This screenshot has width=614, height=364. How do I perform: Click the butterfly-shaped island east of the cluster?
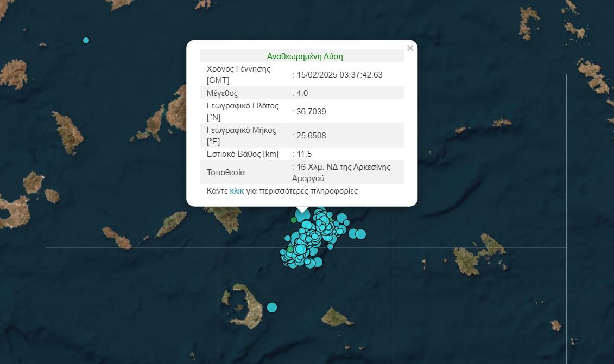pyautogui.click(x=479, y=254)
